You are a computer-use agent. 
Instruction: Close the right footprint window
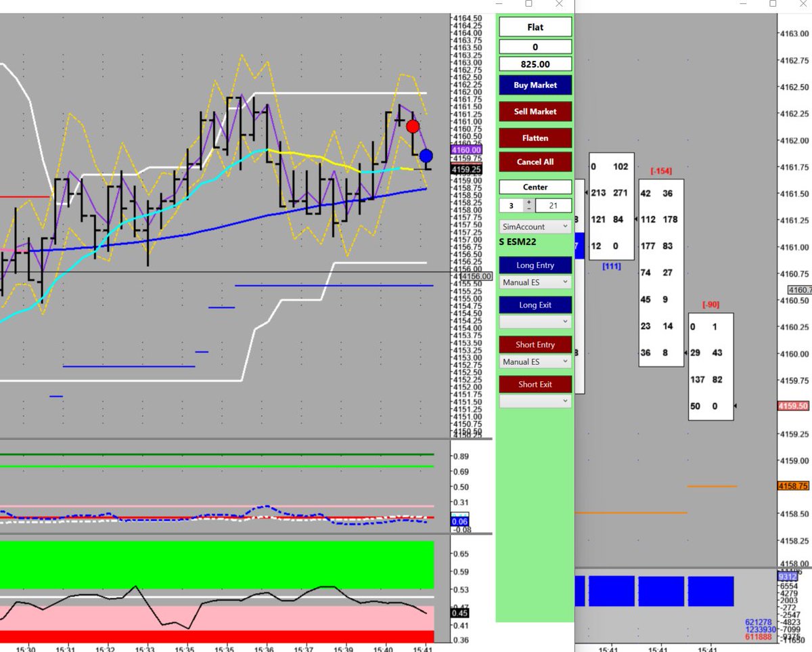(803, 3)
